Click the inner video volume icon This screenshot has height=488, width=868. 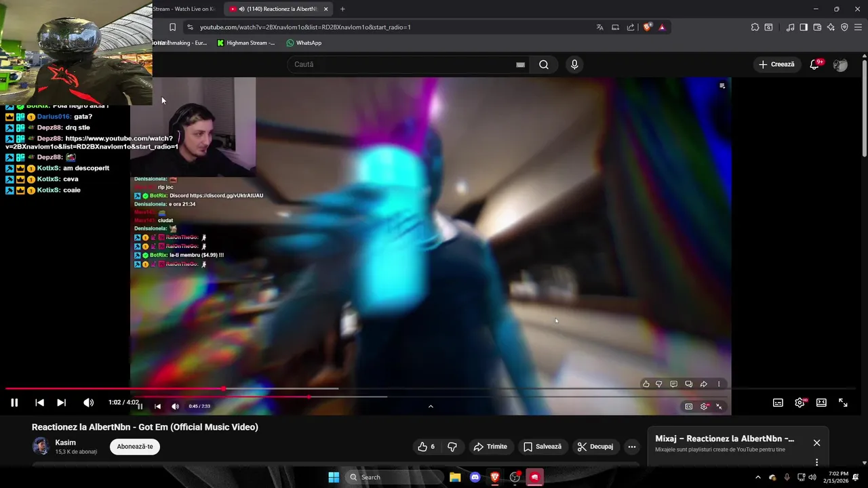click(175, 406)
